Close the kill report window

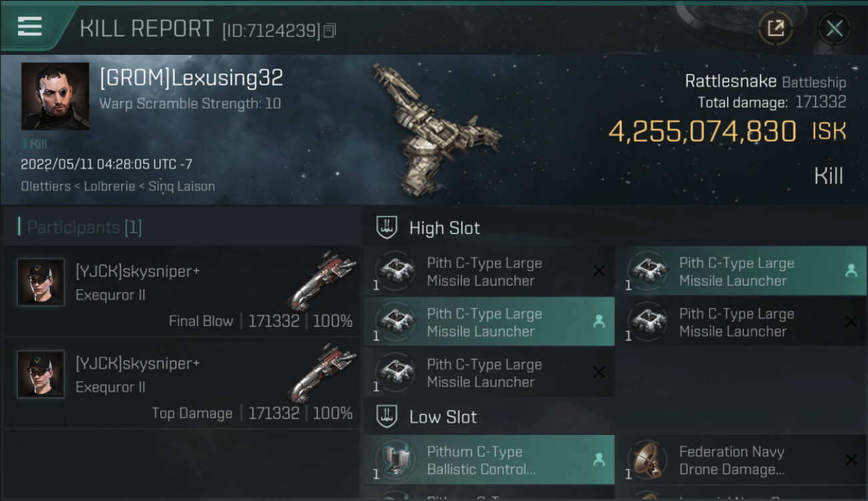click(834, 28)
